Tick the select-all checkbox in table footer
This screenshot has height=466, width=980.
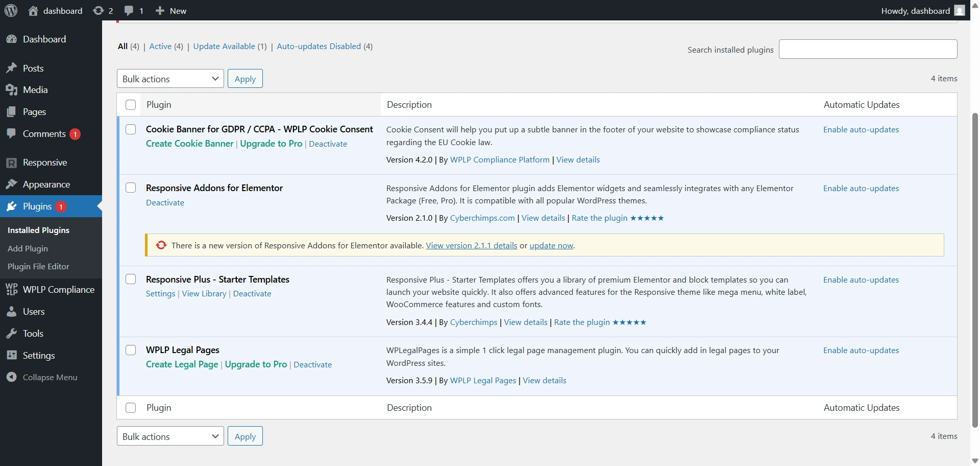click(x=131, y=408)
